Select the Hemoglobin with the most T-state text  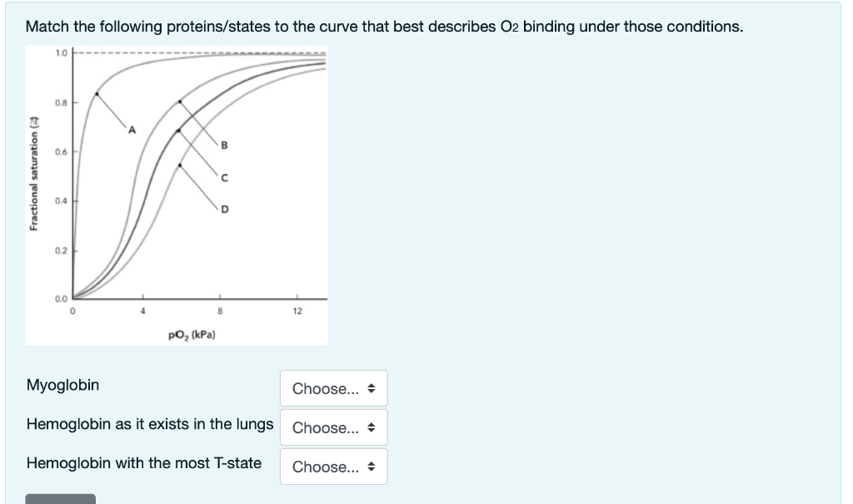click(x=143, y=463)
